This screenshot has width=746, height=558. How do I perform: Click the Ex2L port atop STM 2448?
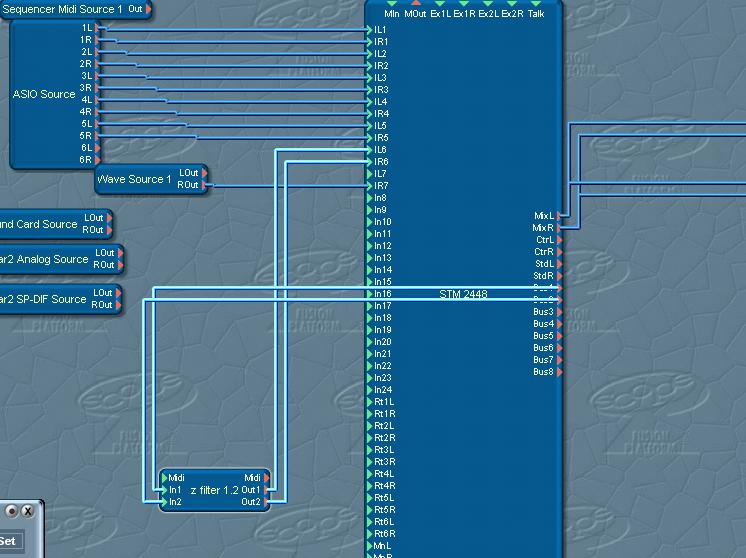(x=488, y=4)
